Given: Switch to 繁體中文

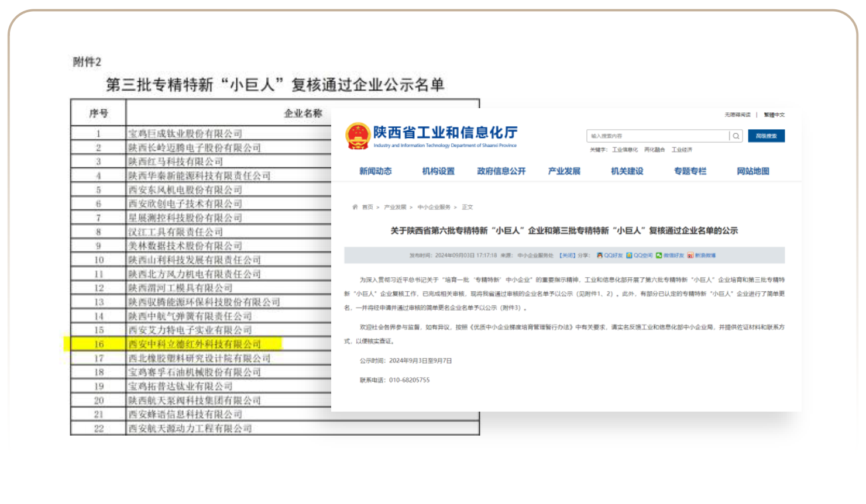Looking at the screenshot, I should coord(774,115).
